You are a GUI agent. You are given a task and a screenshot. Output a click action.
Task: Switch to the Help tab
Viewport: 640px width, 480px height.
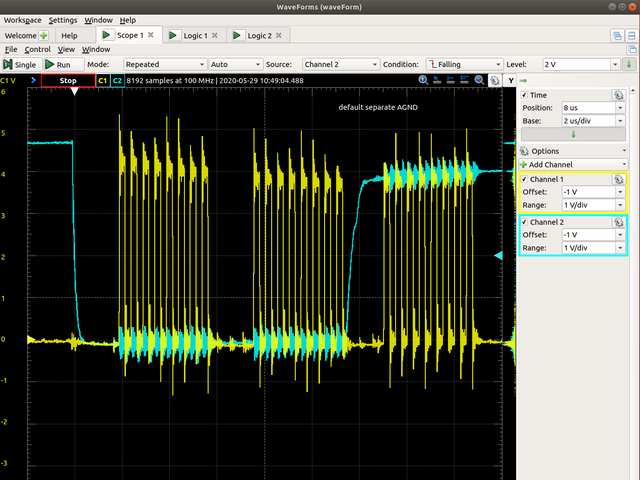point(69,36)
